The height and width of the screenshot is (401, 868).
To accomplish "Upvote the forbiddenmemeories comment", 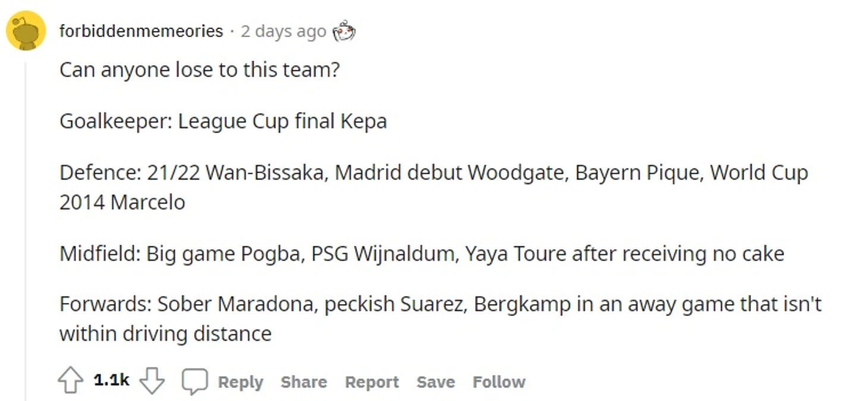I will (x=70, y=381).
